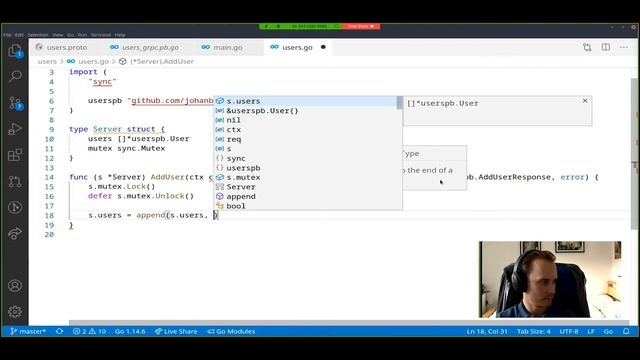Image resolution: width=640 pixels, height=360 pixels.
Task: Open the Live Share view in activity bar
Action: point(15,233)
